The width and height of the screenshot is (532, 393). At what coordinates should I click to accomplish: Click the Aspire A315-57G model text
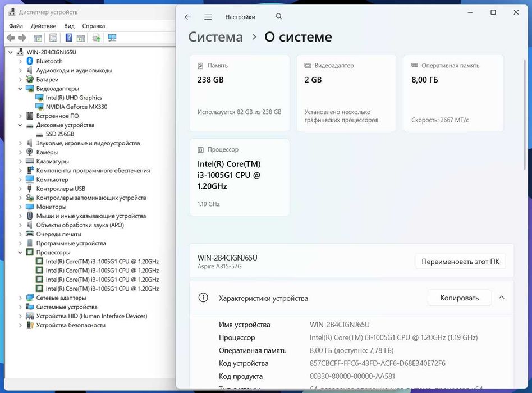coord(219,267)
